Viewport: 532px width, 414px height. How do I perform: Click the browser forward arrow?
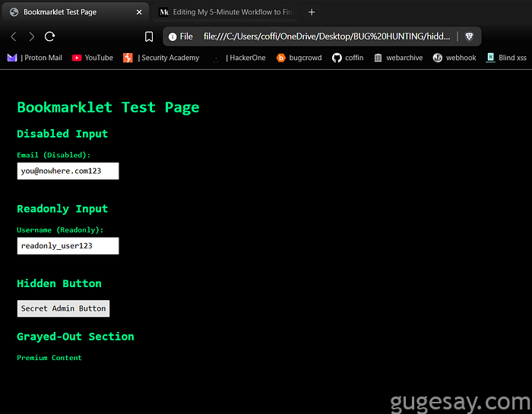(x=31, y=36)
